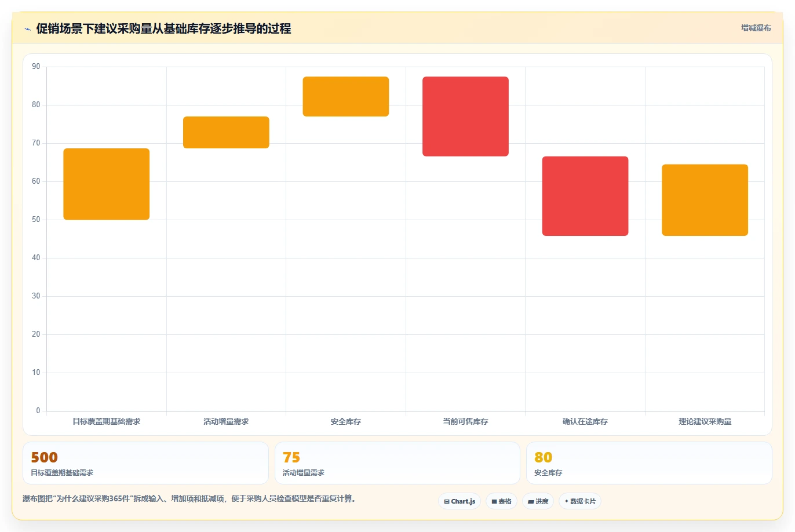Click 活动增量需求 caption under 75 card
Screen dimensions: 795x532
(304, 473)
